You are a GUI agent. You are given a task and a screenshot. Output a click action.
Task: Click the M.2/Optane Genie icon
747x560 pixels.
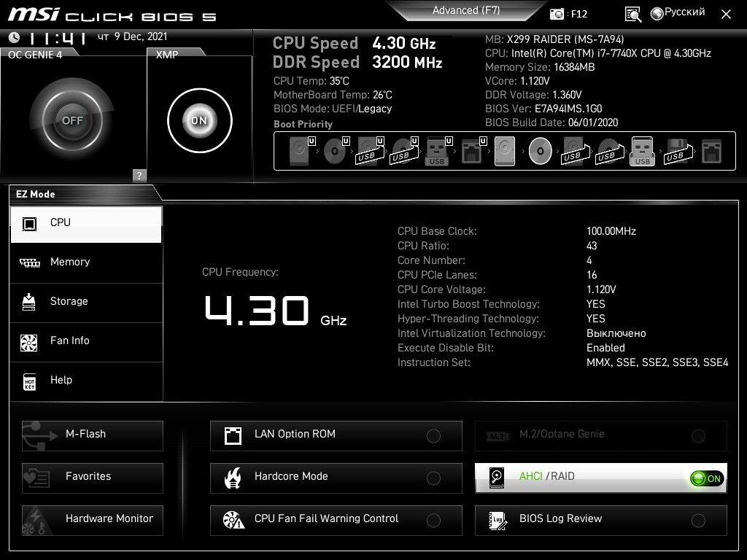498,436
